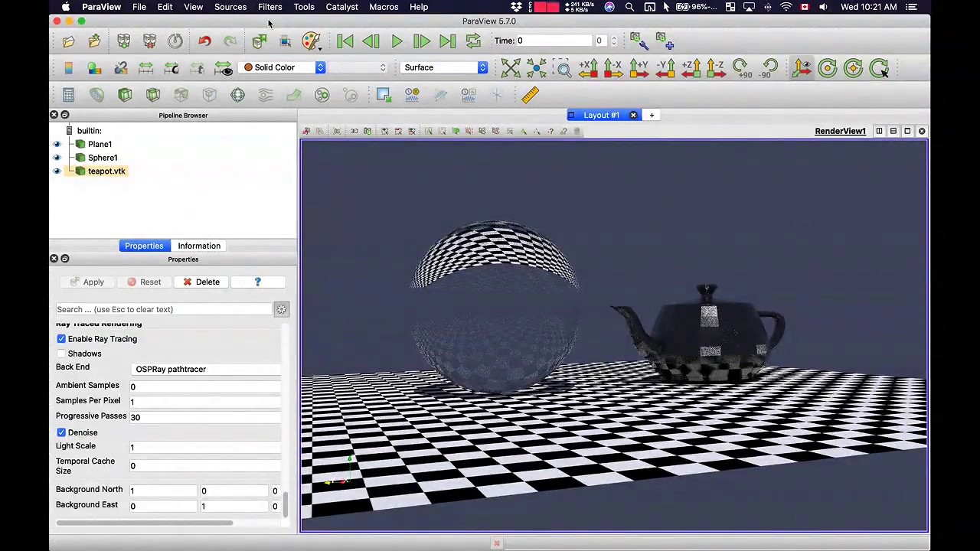Click the Save Data folder icon

click(x=95, y=41)
